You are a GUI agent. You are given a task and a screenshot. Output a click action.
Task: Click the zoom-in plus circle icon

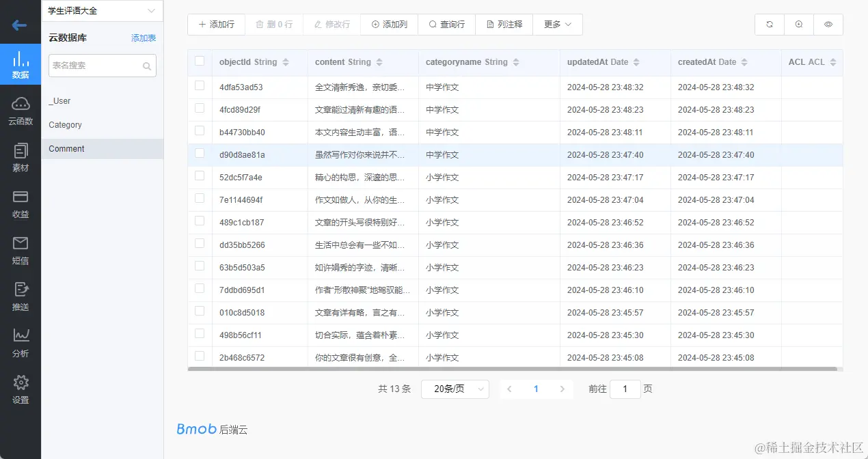799,24
